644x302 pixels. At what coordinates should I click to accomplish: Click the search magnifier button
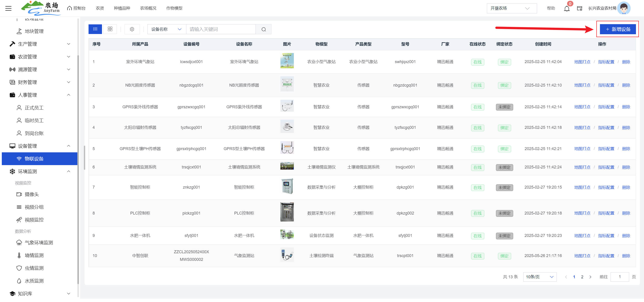(x=263, y=29)
